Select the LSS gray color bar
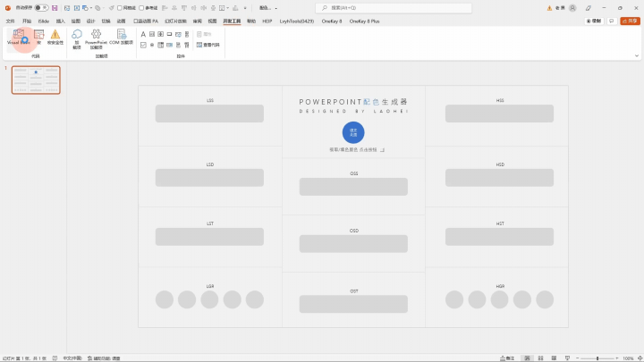The width and height of the screenshot is (644, 362). tap(209, 114)
